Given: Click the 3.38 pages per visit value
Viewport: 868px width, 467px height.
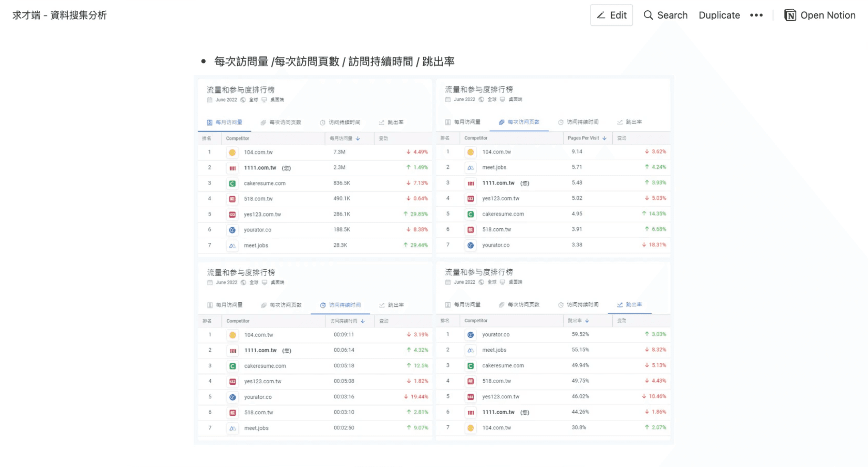Looking at the screenshot, I should point(577,245).
